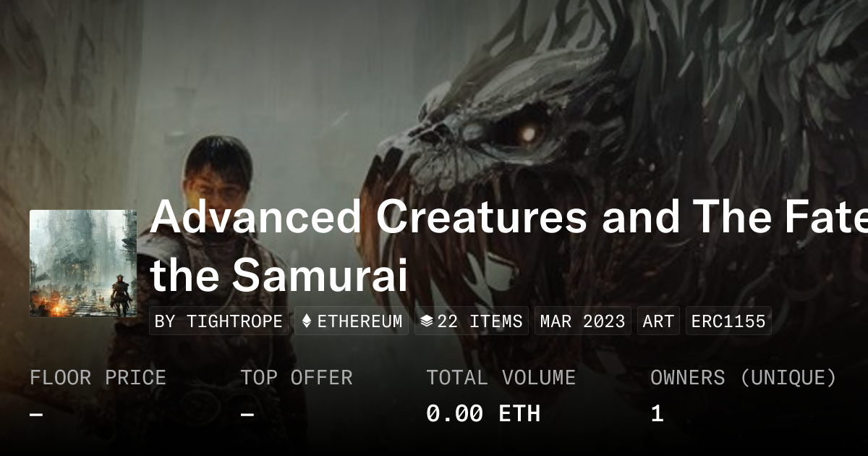
Task: Select the OWNERS (UNIQUE) label
Action: [x=744, y=378]
